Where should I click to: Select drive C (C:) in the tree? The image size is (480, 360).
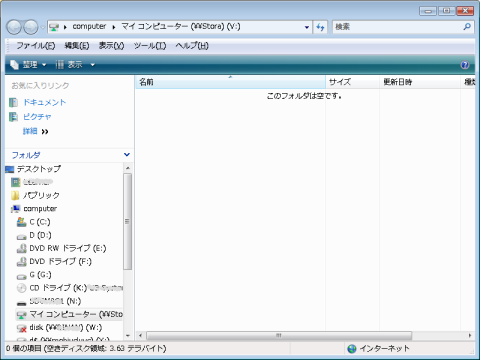pos(40,222)
